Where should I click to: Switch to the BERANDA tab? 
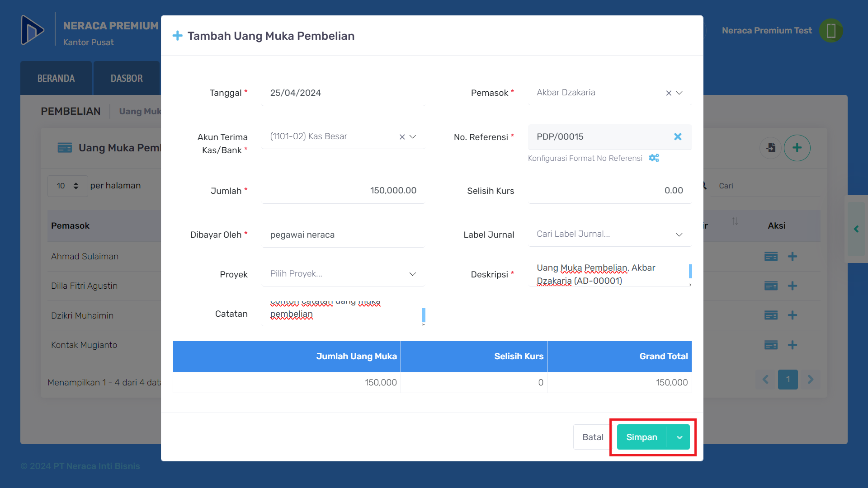coord(56,78)
